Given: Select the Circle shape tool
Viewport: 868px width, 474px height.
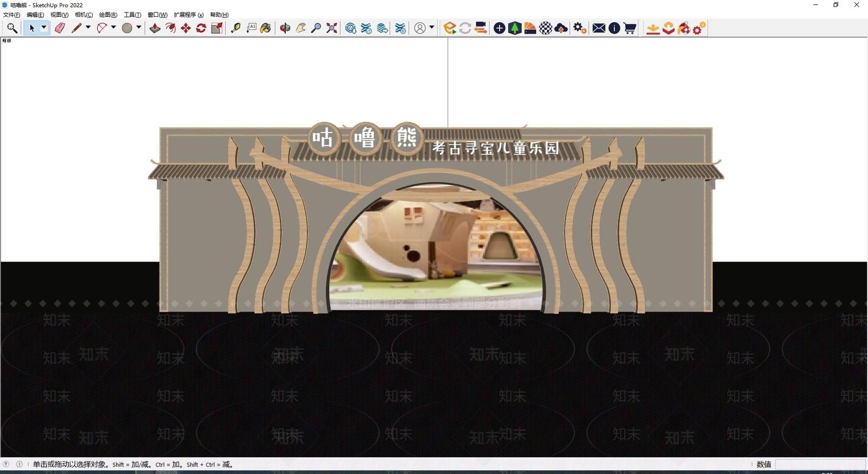Looking at the screenshot, I should (127, 28).
